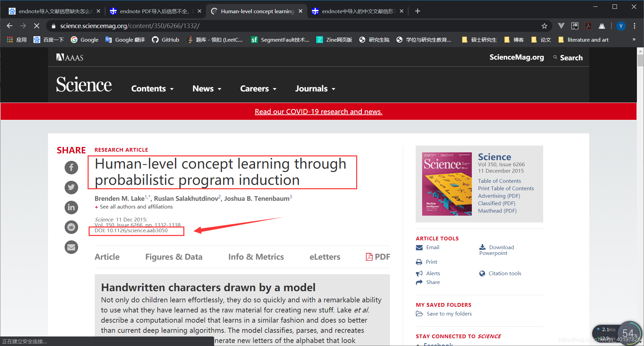
Task: Click the browser back arrow
Action: tap(9, 26)
